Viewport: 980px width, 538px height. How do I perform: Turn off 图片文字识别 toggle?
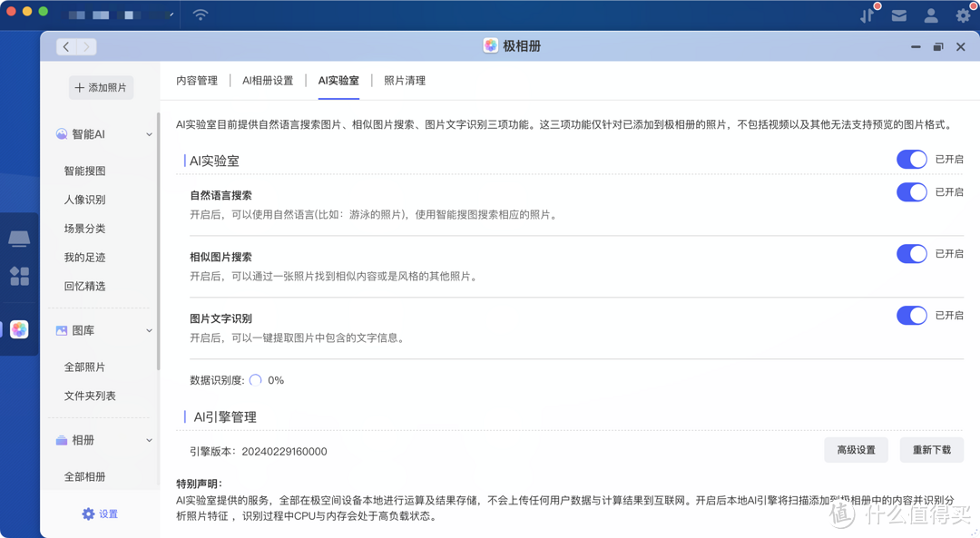[x=912, y=316]
